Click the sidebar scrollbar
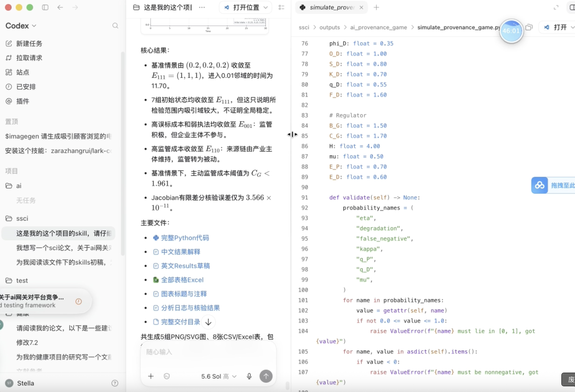This screenshot has width=575, height=392. click(x=123, y=154)
